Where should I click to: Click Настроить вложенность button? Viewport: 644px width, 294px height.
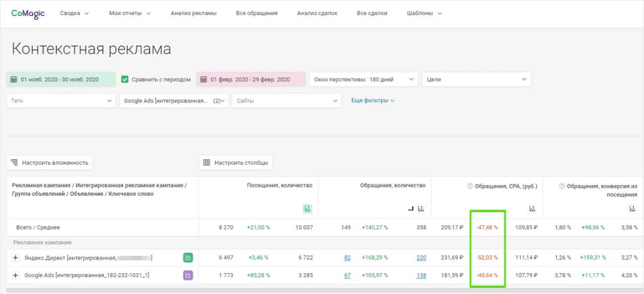tap(50, 163)
